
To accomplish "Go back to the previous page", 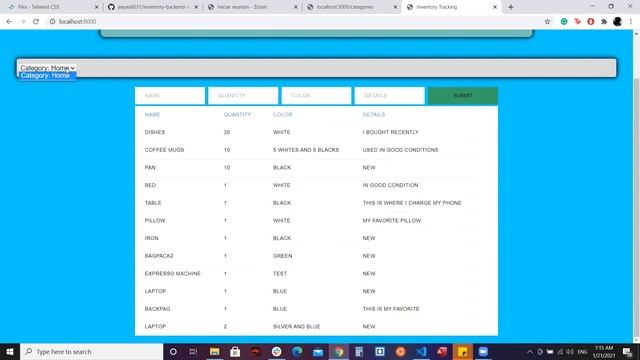I will [9, 22].
